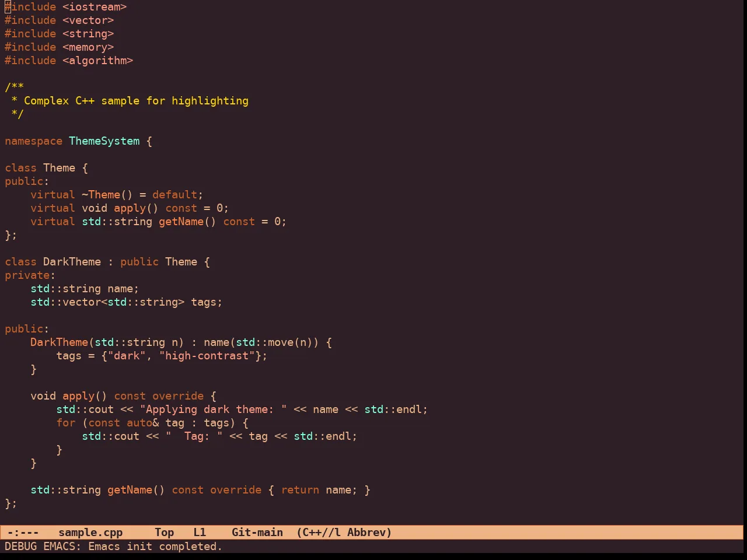Viewport: 747px width, 560px height.
Task: Click the namespace name 'ThemeSystem'
Action: [x=104, y=141]
